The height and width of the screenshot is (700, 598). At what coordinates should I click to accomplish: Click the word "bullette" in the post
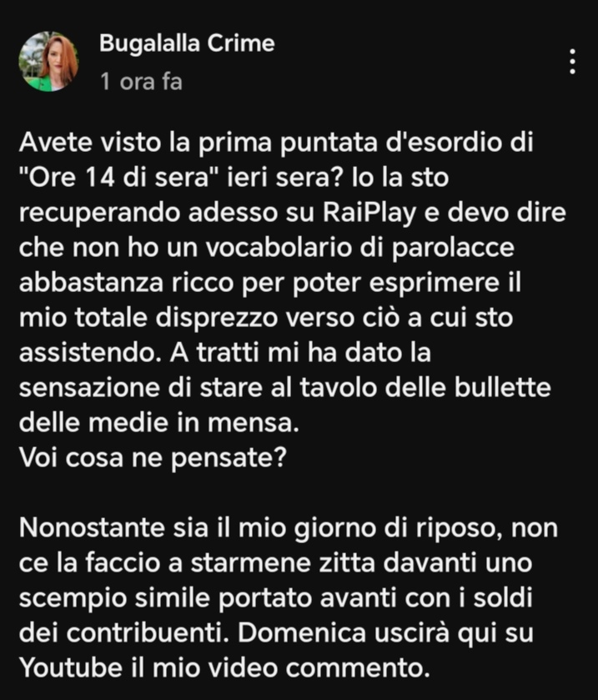[x=503, y=387]
